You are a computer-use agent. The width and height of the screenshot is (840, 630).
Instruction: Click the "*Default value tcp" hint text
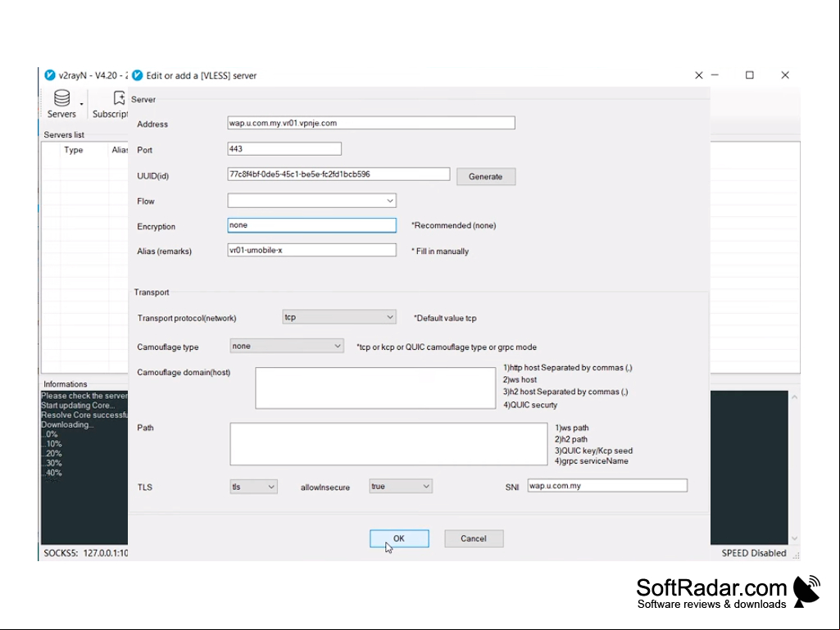tap(445, 318)
